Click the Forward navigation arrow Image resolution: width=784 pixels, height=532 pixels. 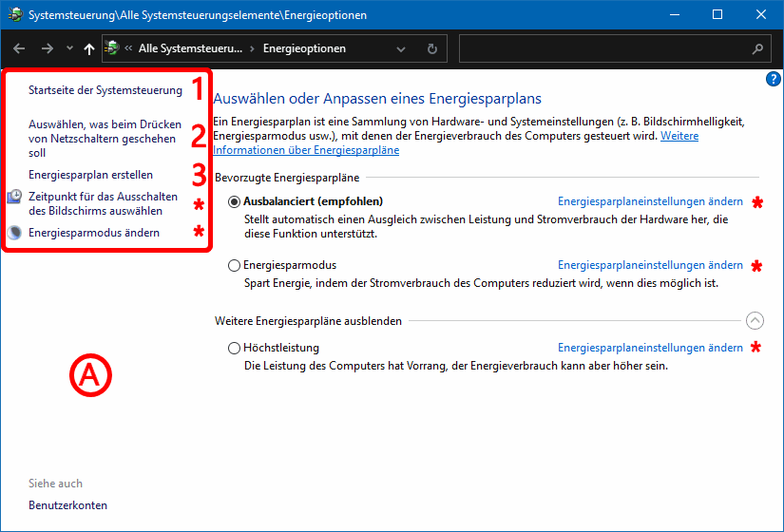pyautogui.click(x=47, y=48)
